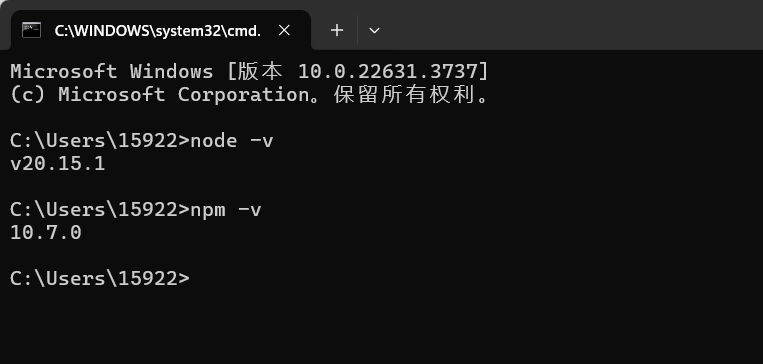The width and height of the screenshot is (763, 364).
Task: Click the v20.15.1 version output
Action: [x=57, y=164]
